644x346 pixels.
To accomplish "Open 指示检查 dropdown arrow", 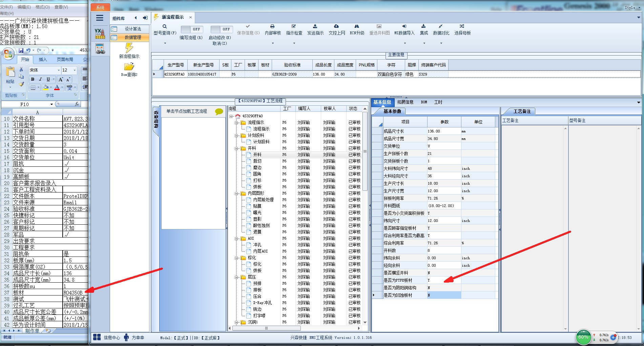I will coord(294,43).
